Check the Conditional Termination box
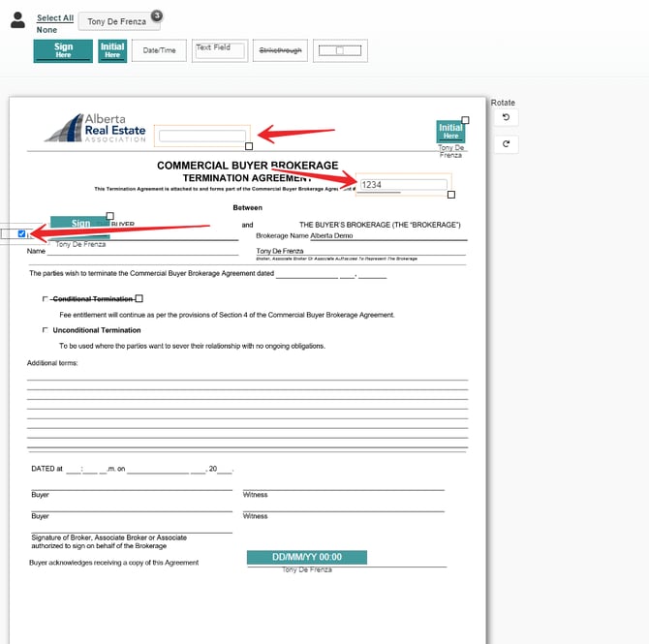649x644 pixels. click(45, 299)
